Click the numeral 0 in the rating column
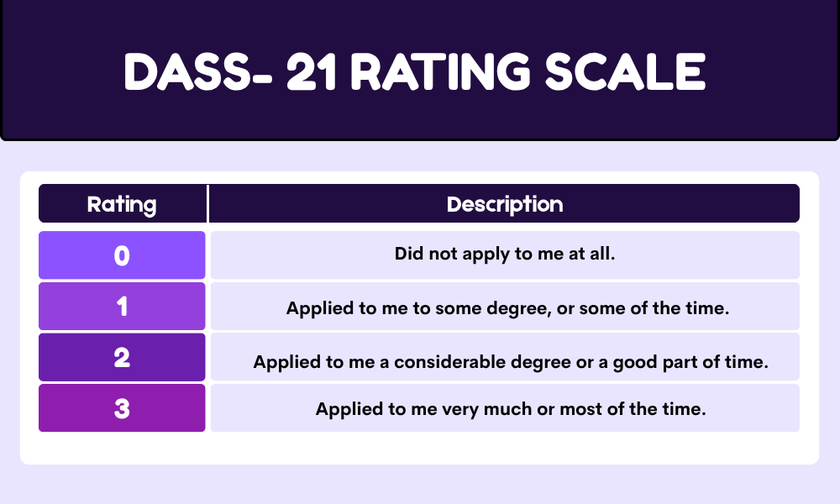The image size is (840, 504). [x=122, y=255]
